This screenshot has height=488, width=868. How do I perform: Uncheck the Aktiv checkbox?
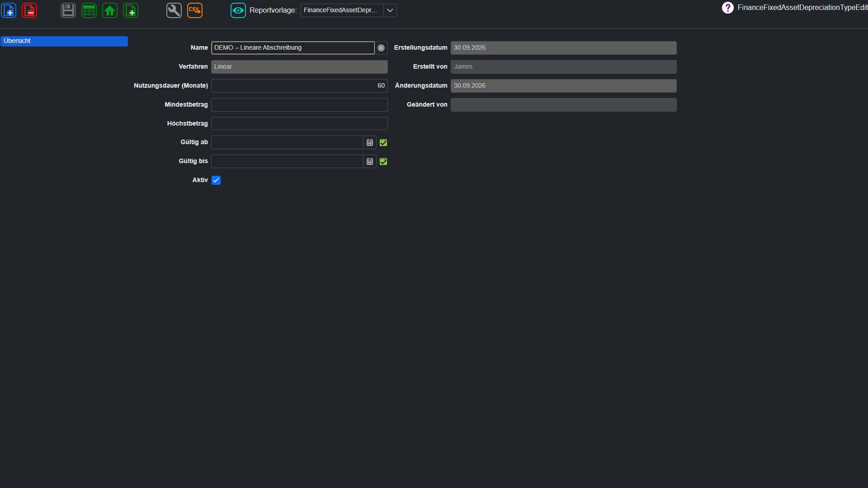tap(216, 180)
